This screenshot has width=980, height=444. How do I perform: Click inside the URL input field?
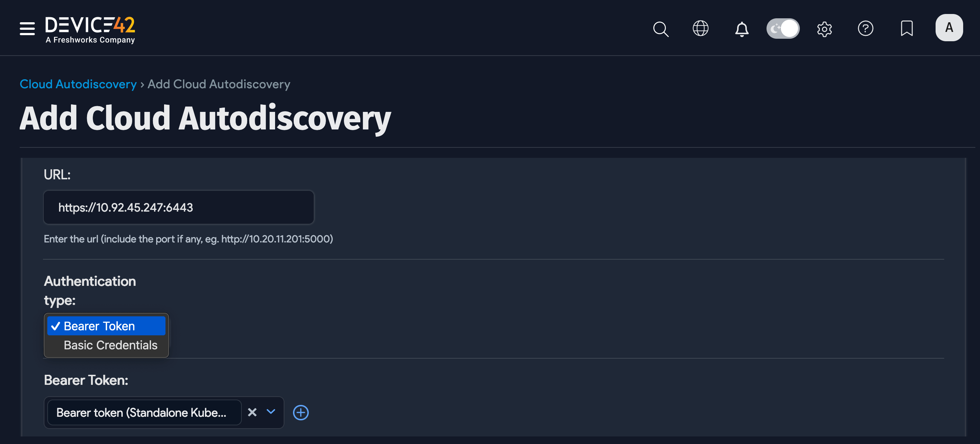179,207
